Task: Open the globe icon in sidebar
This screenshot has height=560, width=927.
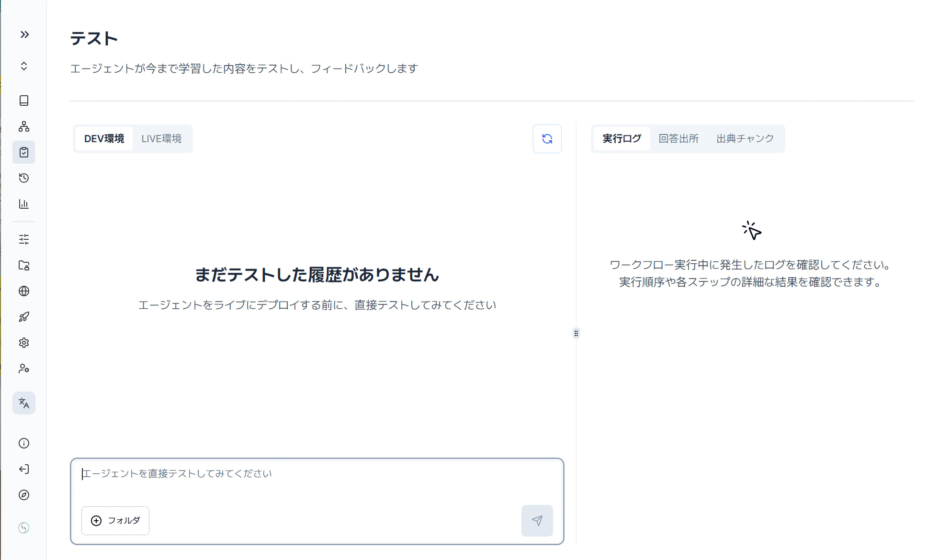Action: coord(24,291)
